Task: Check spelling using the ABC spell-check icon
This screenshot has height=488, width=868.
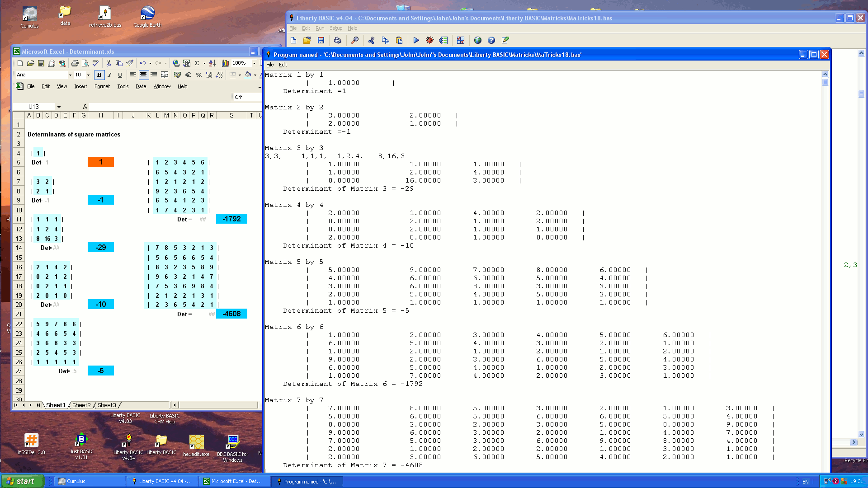Action: [95, 63]
